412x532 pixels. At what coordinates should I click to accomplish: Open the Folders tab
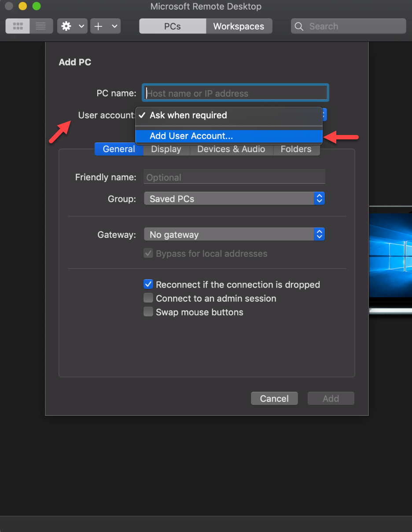(x=296, y=149)
